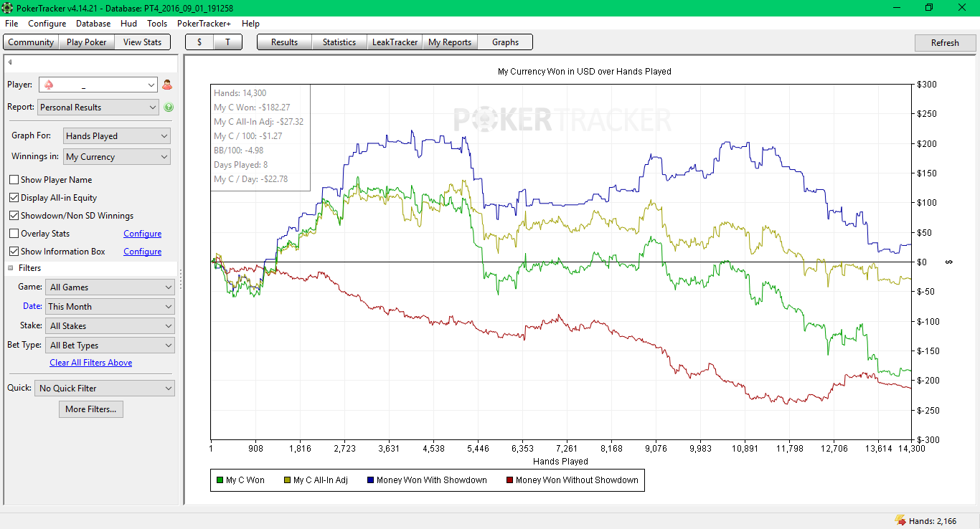Open the Game filter dropdown
980x529 pixels.
pyautogui.click(x=110, y=287)
